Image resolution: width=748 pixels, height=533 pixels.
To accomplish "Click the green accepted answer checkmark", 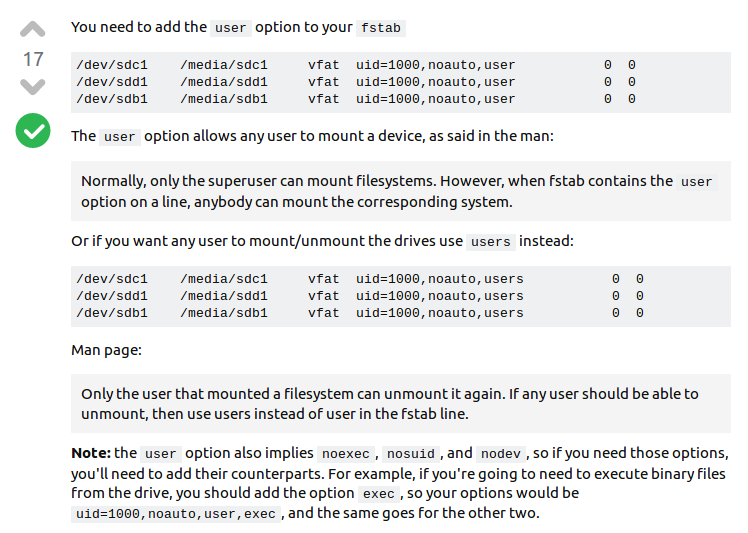I will tap(33, 130).
